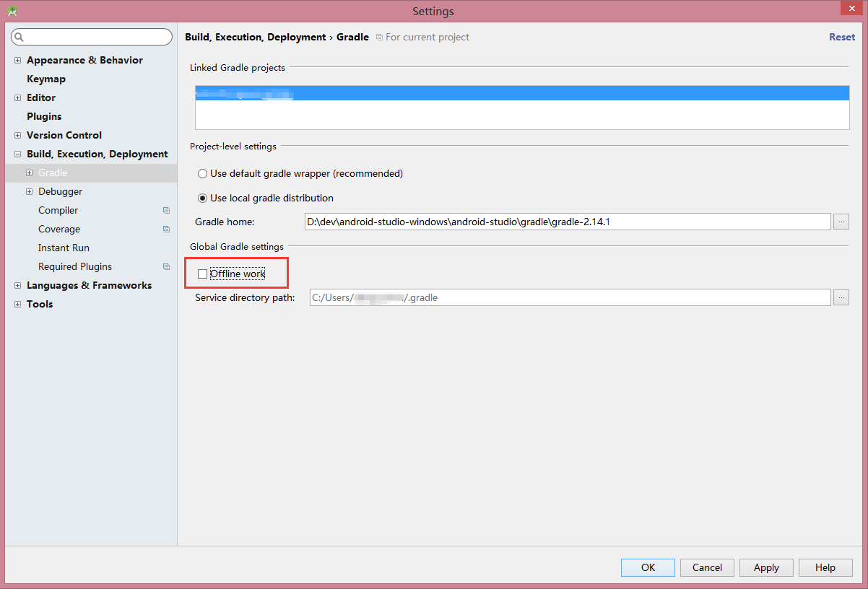The image size is (868, 589).
Task: Click the 'Build, Execution, Deployment' breadcrumb text
Action: tap(256, 38)
